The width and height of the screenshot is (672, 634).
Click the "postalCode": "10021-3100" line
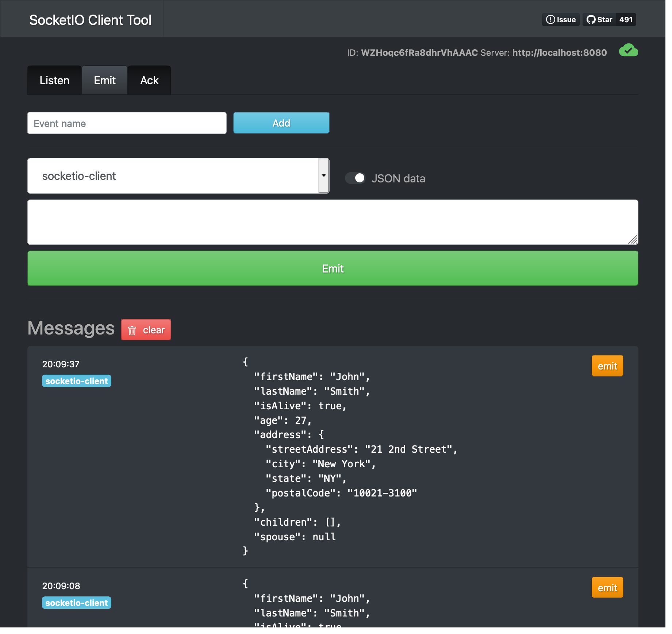(x=341, y=493)
